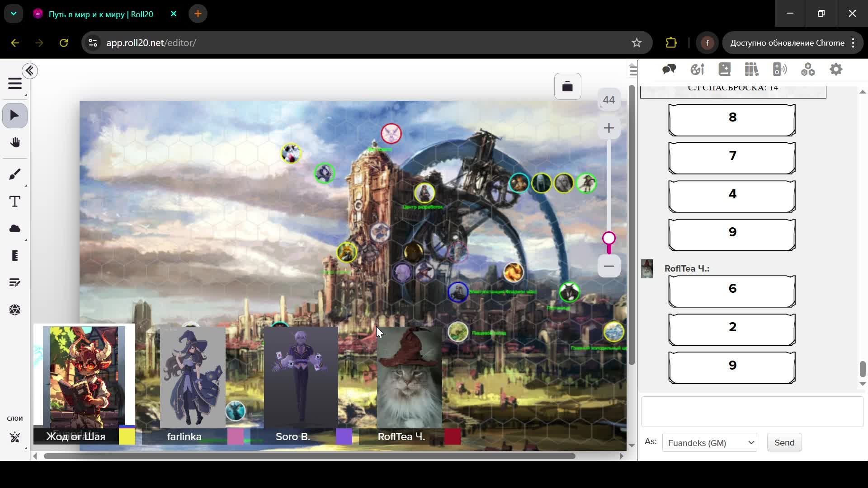Activate the Pan hand tool
Image resolution: width=868 pixels, height=488 pixels.
click(x=14, y=143)
